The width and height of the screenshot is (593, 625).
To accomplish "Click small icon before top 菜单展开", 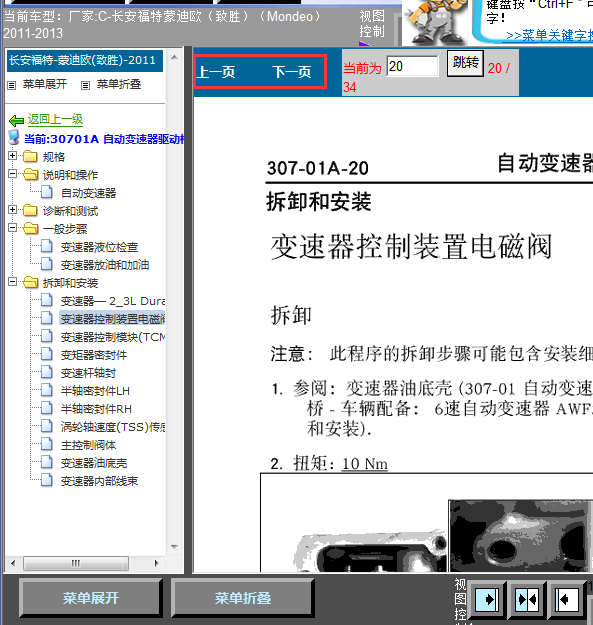I will [x=12, y=85].
